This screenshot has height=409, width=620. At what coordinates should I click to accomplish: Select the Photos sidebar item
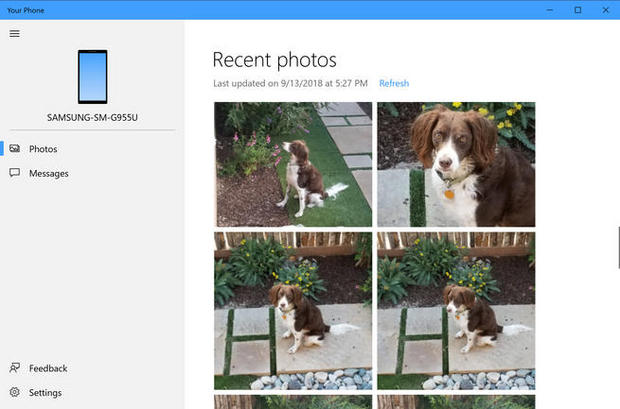(92, 149)
